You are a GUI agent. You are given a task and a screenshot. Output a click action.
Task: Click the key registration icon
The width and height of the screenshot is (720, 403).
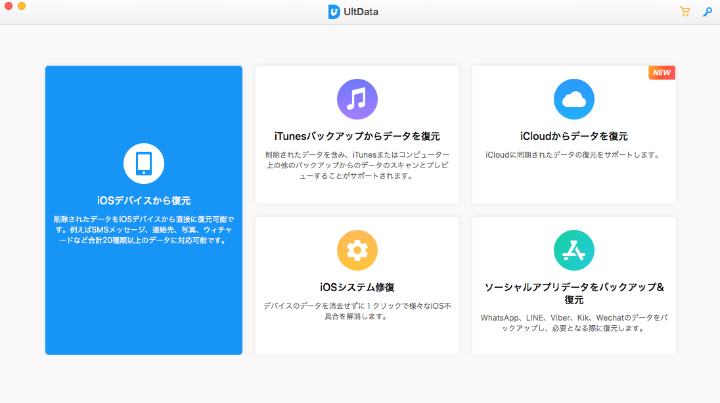coord(707,11)
